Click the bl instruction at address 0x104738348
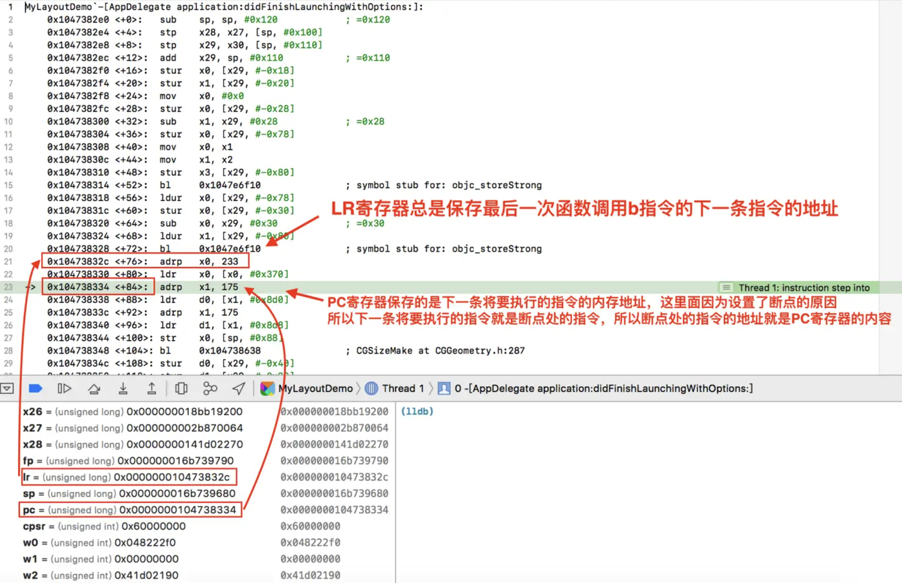Image resolution: width=902 pixels, height=588 pixels. tap(165, 351)
